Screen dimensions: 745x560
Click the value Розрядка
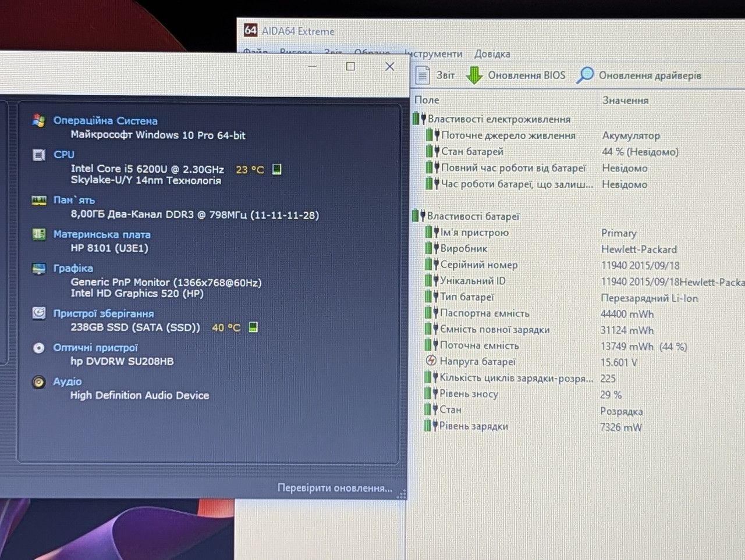pos(622,411)
